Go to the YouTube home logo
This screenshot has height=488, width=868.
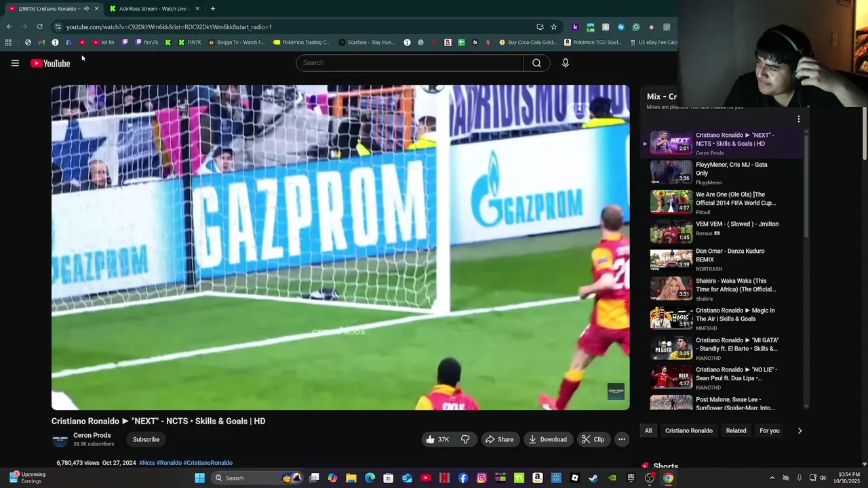50,63
